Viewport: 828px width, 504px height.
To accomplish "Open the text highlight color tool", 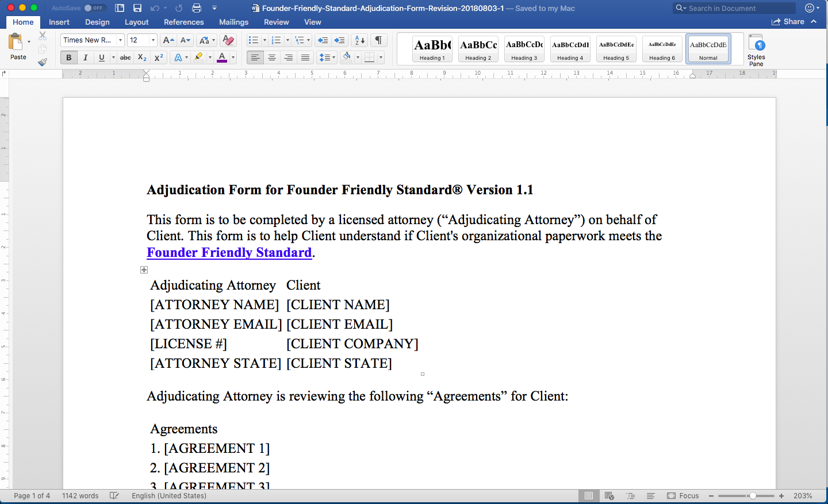I will coord(200,57).
